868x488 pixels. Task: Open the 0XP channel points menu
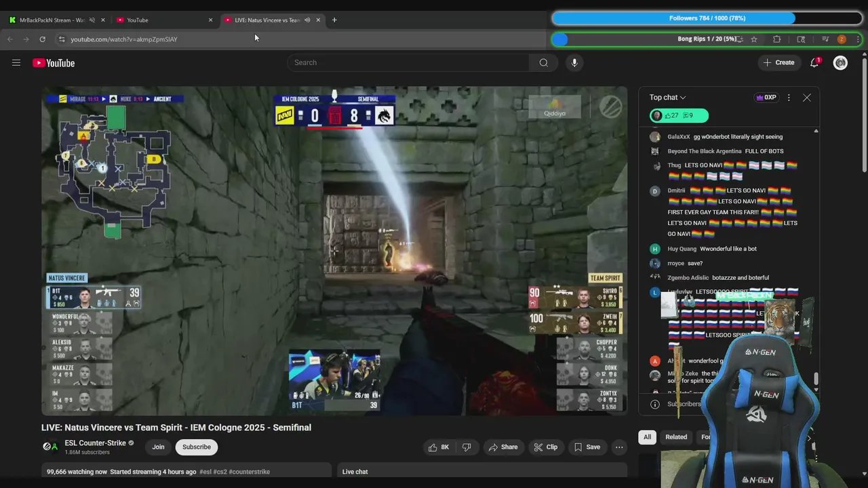tap(766, 98)
